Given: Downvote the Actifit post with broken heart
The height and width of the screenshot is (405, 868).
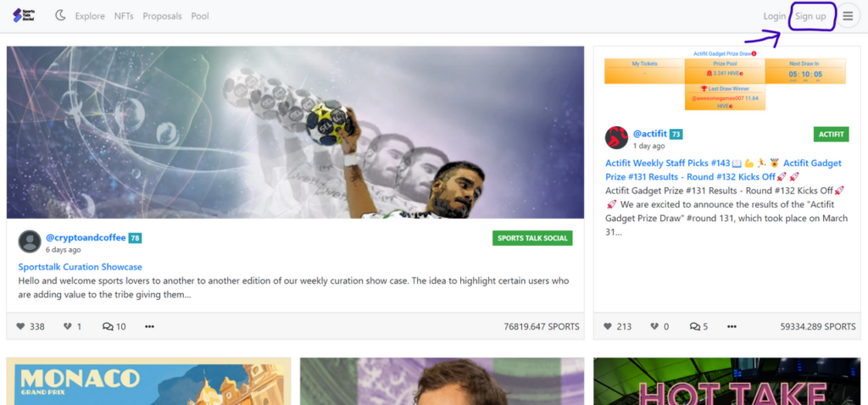Looking at the screenshot, I should (654, 326).
